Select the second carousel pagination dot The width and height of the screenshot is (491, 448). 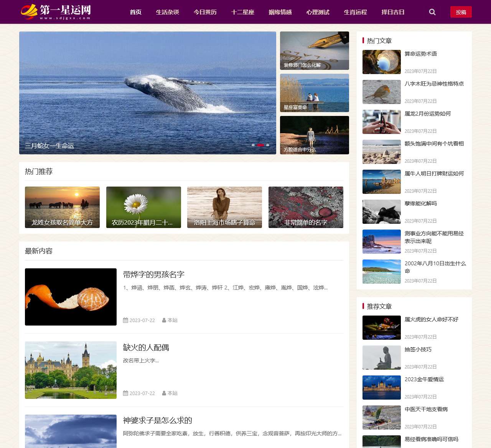pos(261,145)
